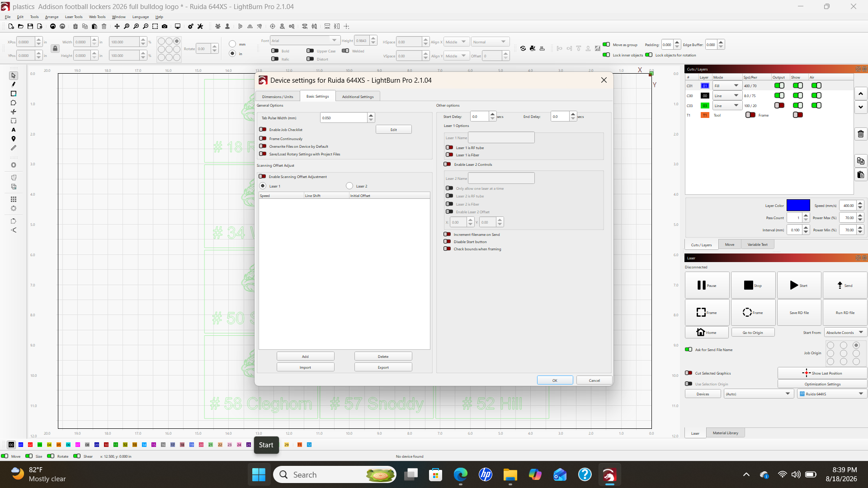Screen dimensions: 868x488
Task: Open a file using the folder icon
Action: (21, 26)
